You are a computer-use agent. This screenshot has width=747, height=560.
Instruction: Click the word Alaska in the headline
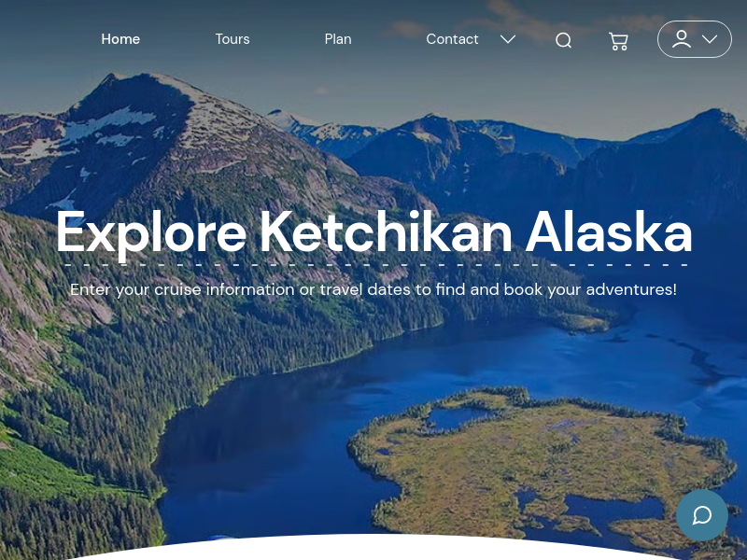(609, 231)
